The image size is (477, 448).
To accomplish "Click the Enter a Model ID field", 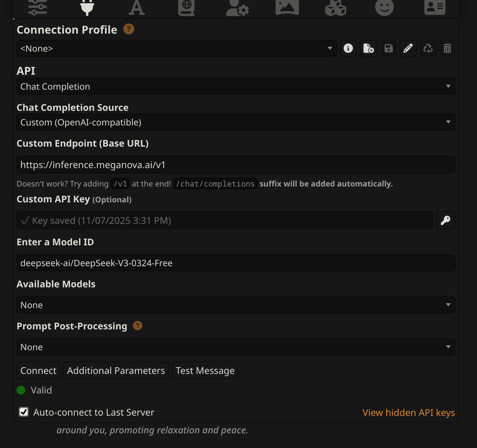I will [236, 263].
